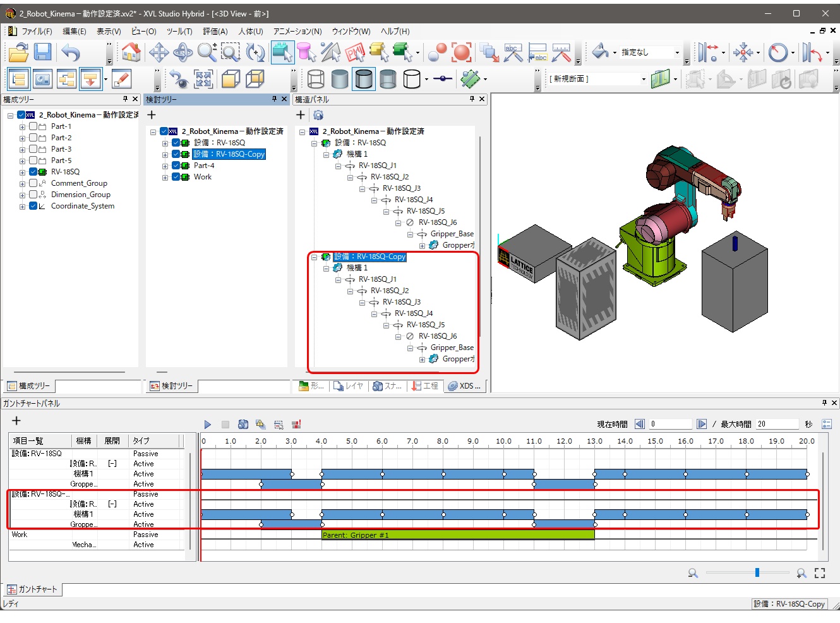Screen dimensions: 840x623
Task: Toggle checkbox for Work in 検討ツリー
Action: tap(176, 177)
